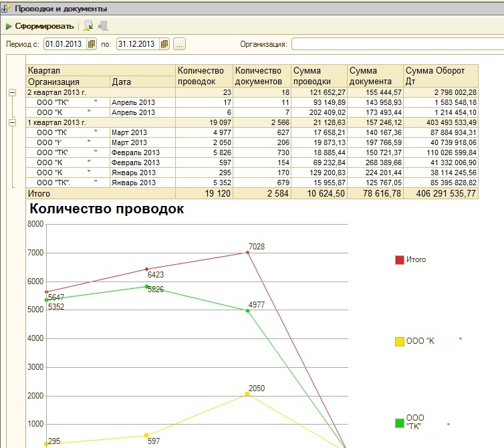
Task: Click the ellipsis period selection button
Action: point(179,44)
